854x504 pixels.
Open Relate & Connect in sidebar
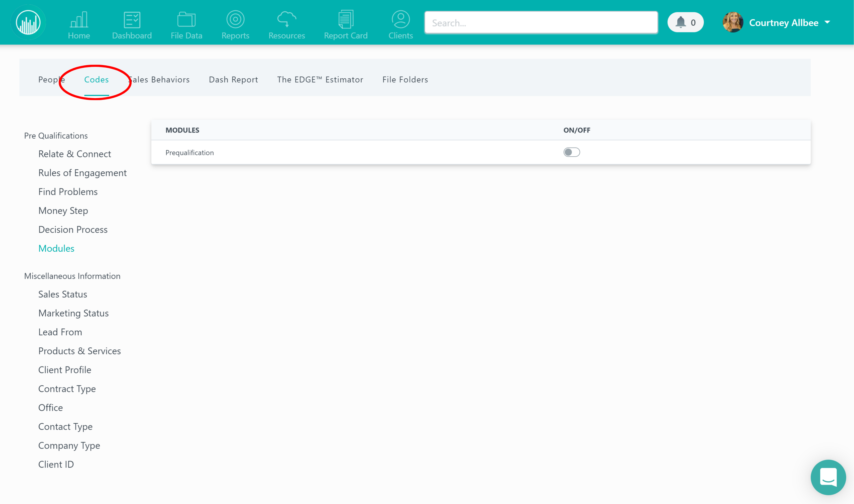[75, 154]
